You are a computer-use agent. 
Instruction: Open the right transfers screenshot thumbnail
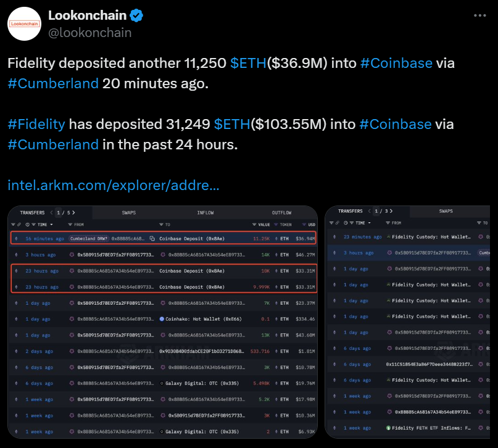pos(407,322)
